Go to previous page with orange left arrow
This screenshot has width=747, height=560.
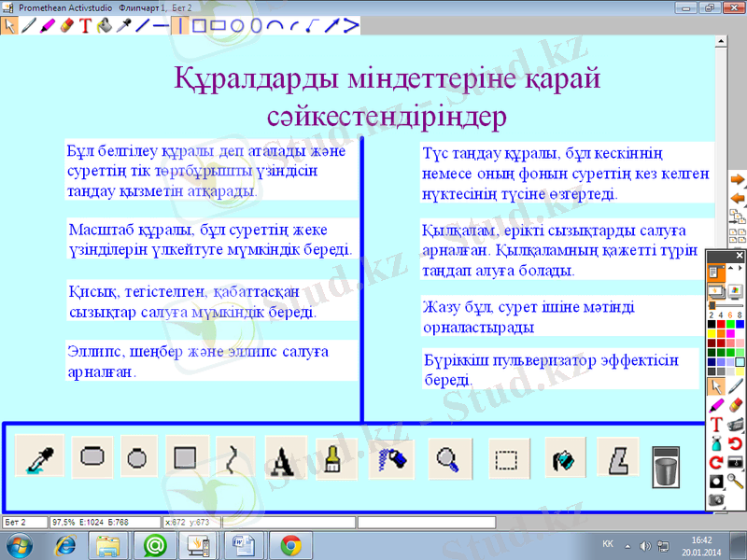coord(737,198)
